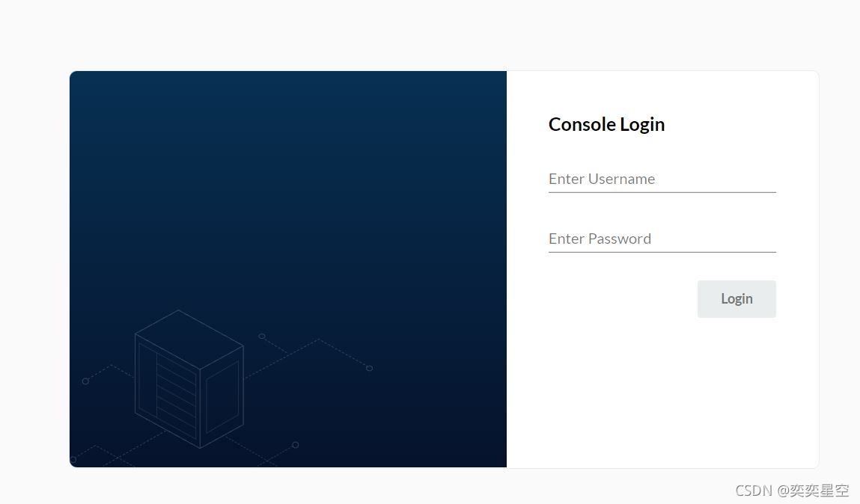Image resolution: width=860 pixels, height=504 pixels.
Task: Focus the Enter Password field
Action: click(x=662, y=239)
